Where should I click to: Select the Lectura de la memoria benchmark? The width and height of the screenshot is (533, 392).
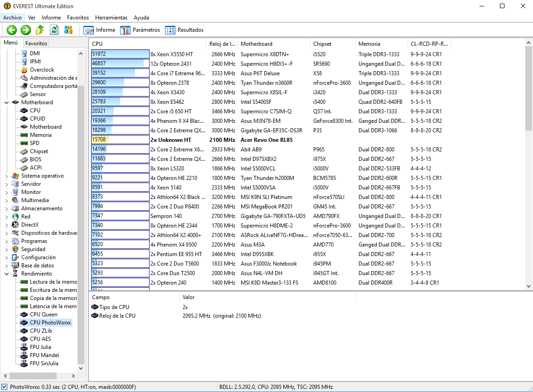pyautogui.click(x=48, y=282)
